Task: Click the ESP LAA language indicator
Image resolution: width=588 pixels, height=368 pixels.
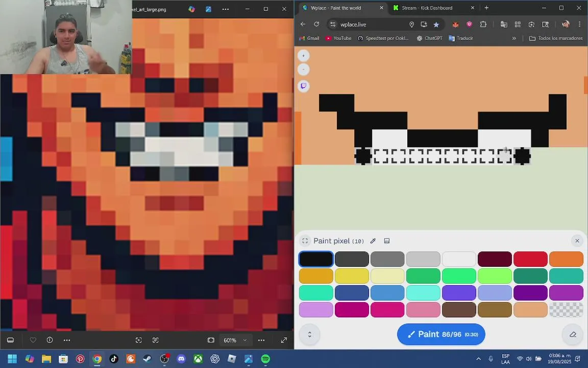Action: [505, 359]
